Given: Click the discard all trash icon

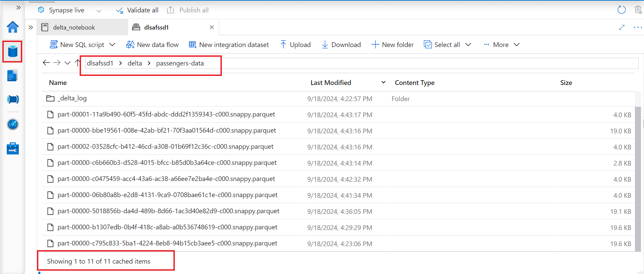Looking at the screenshot, I should point(638,10).
